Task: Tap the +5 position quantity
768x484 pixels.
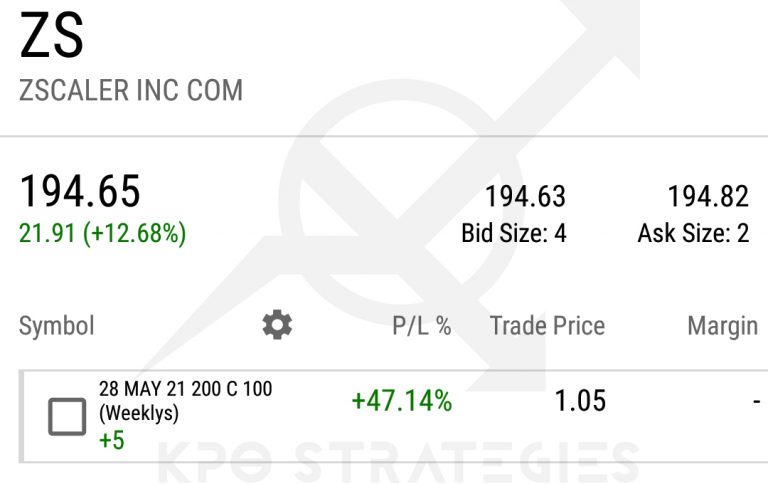Action: tap(111, 439)
